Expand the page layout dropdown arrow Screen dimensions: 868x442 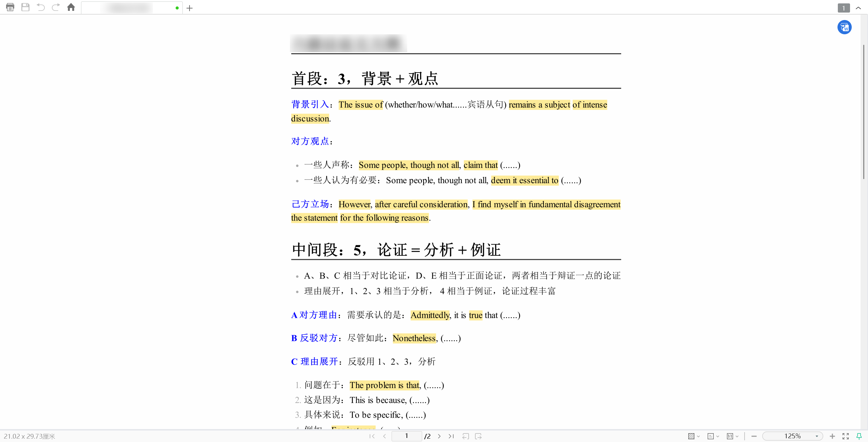(718, 437)
